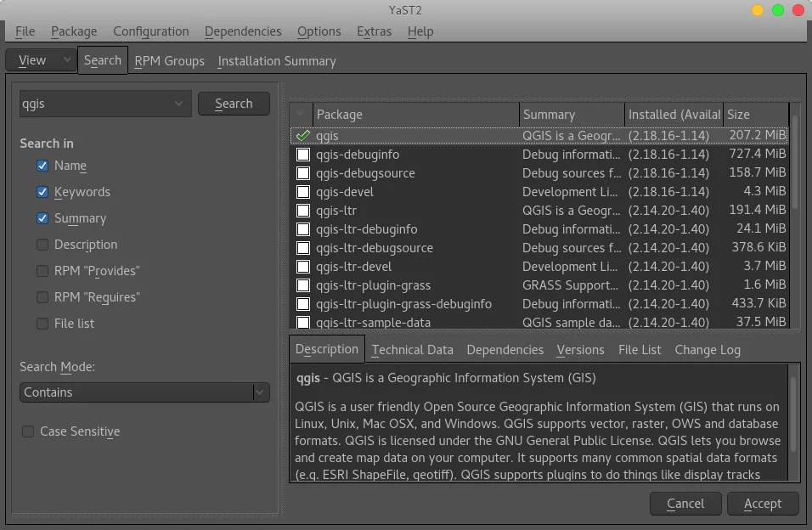Click the 378.6 KiB size cell

coord(758,247)
